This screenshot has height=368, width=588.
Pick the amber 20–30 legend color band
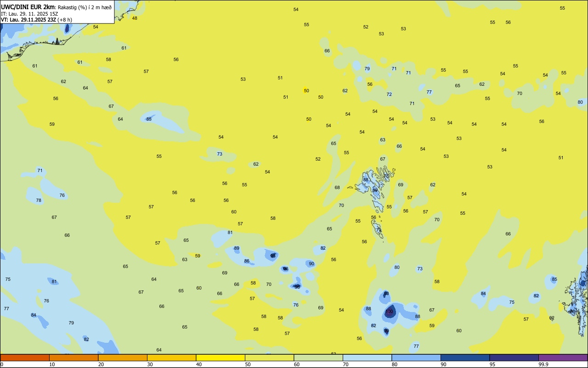coord(123,357)
